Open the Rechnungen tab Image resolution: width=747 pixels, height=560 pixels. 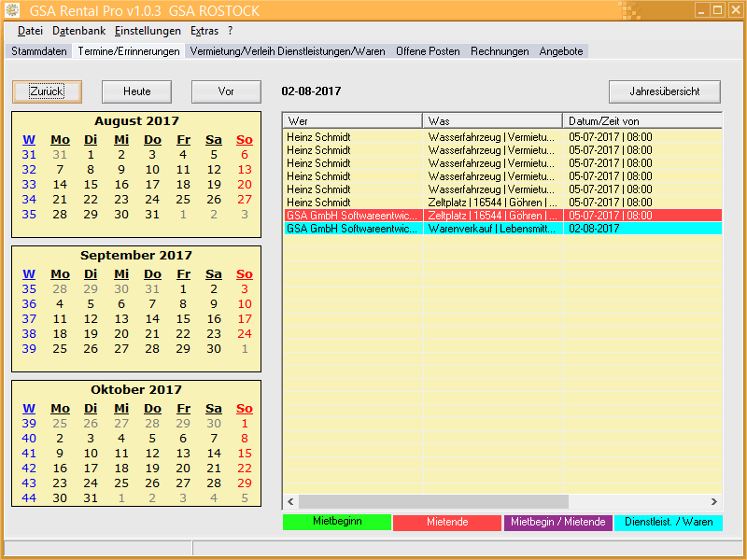pyautogui.click(x=500, y=51)
